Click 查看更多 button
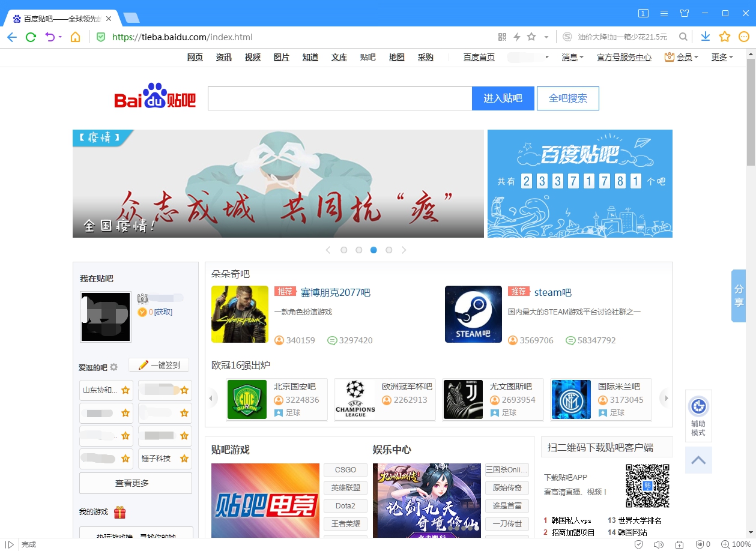Screen dimensions: 756x551 click(136, 483)
